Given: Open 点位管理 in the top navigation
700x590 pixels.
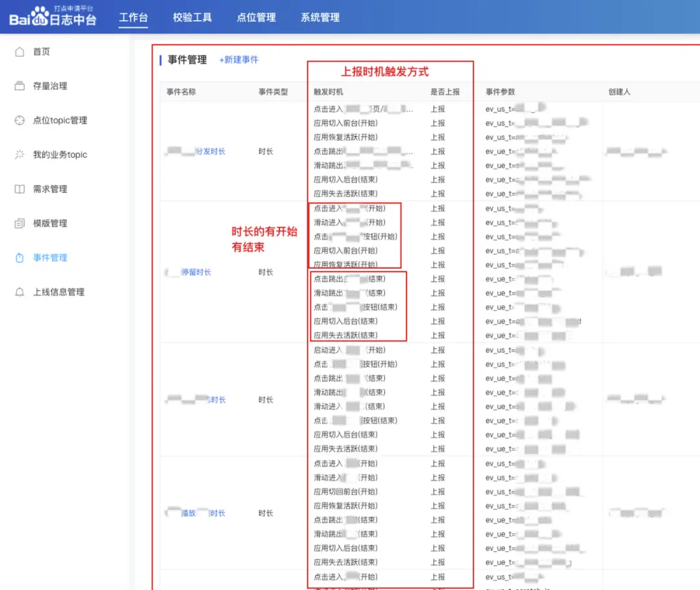Looking at the screenshot, I should click(256, 17).
